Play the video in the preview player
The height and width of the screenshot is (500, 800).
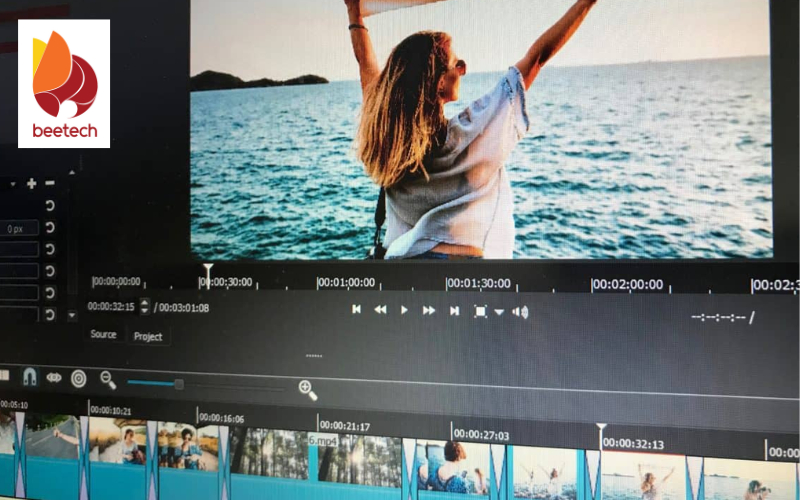404,310
